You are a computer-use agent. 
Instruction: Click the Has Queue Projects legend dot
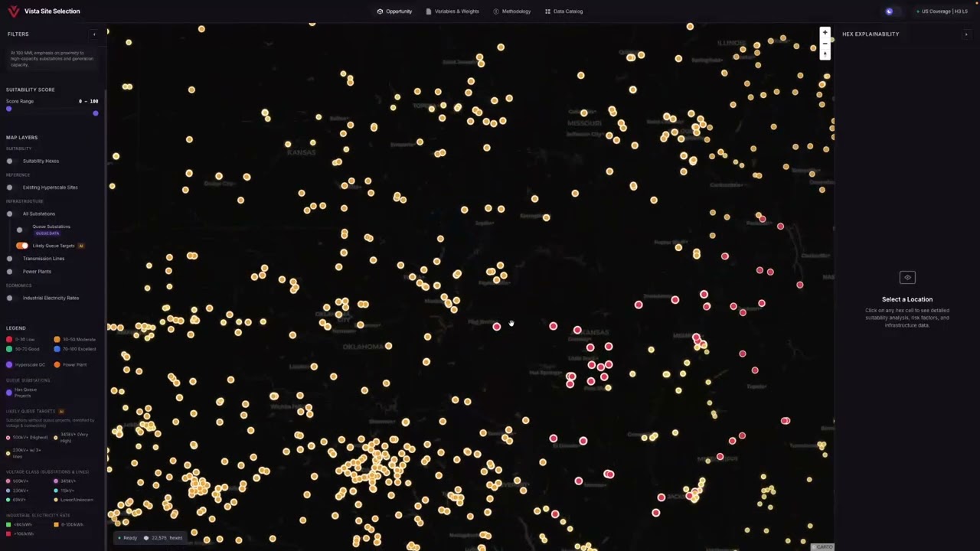[9, 393]
